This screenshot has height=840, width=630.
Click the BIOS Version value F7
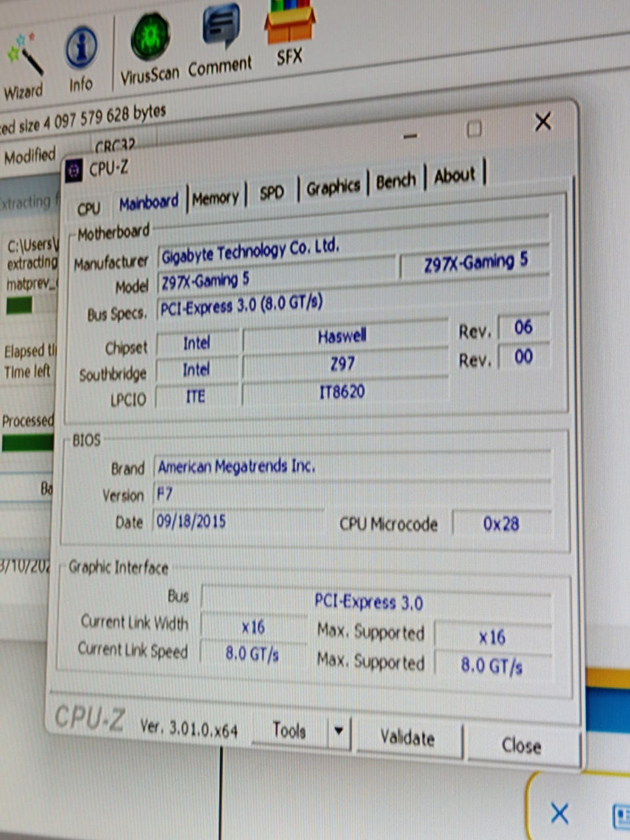point(353,493)
